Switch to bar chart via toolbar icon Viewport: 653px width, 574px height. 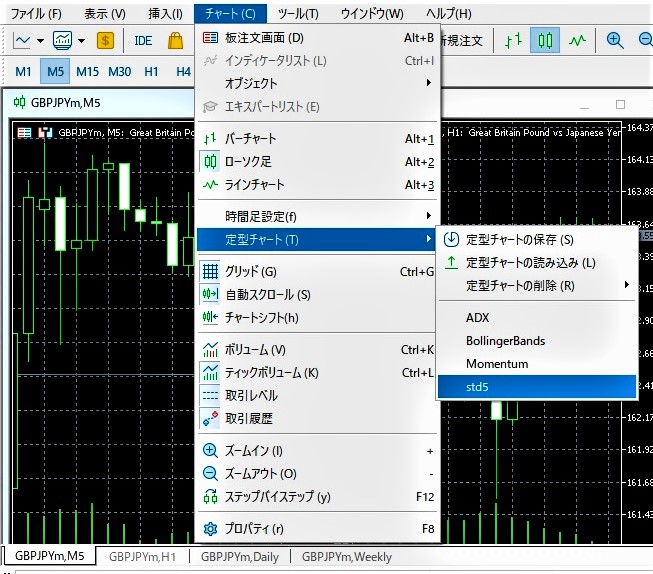[x=513, y=41]
